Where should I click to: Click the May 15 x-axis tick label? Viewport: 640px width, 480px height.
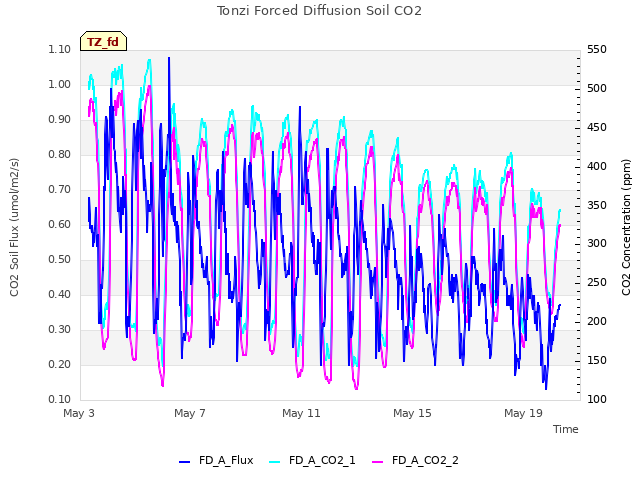(x=412, y=413)
